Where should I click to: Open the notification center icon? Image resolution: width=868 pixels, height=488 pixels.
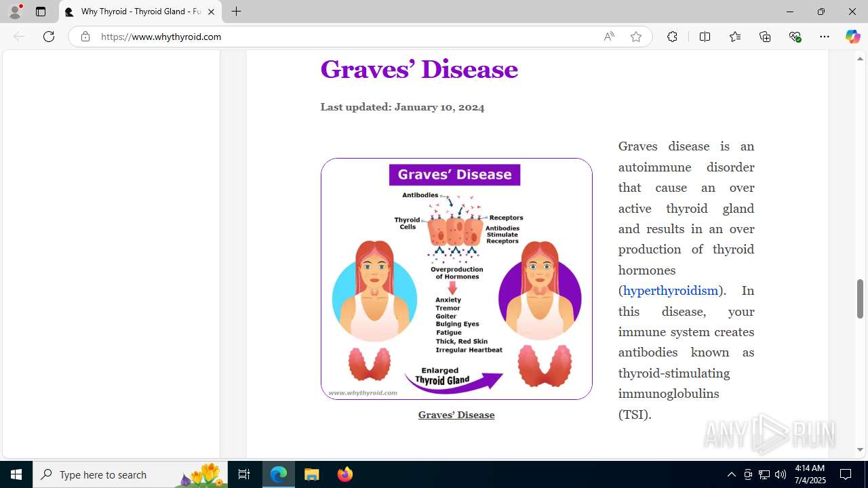pyautogui.click(x=846, y=474)
